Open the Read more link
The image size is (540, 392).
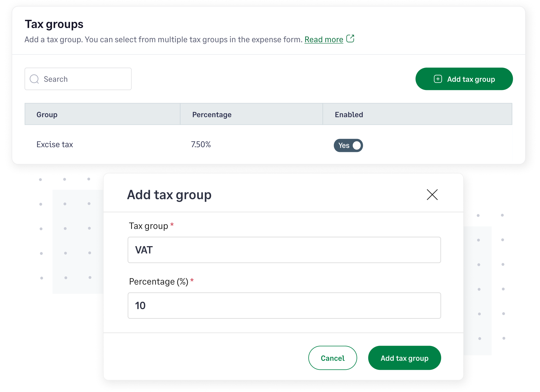tap(324, 39)
